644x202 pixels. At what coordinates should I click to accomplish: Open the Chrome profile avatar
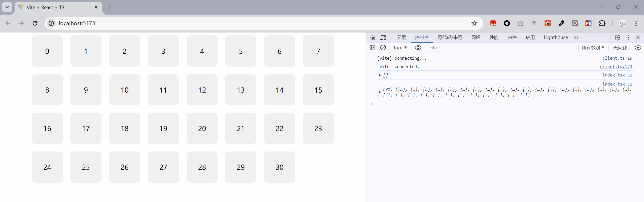point(623,23)
